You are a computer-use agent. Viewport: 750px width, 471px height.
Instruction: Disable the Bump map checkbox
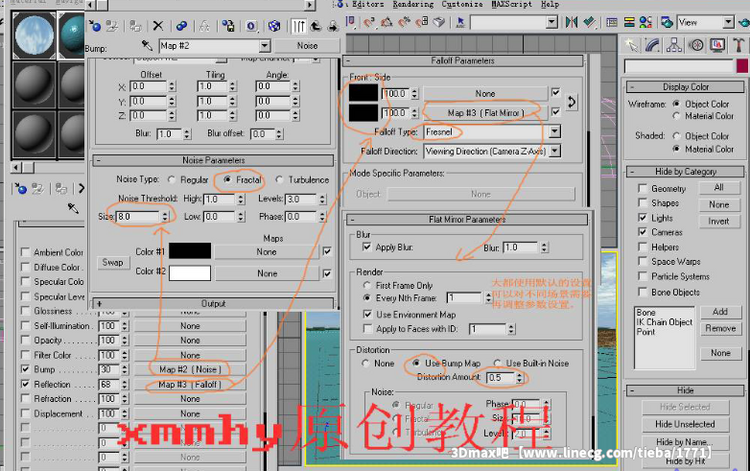point(25,370)
